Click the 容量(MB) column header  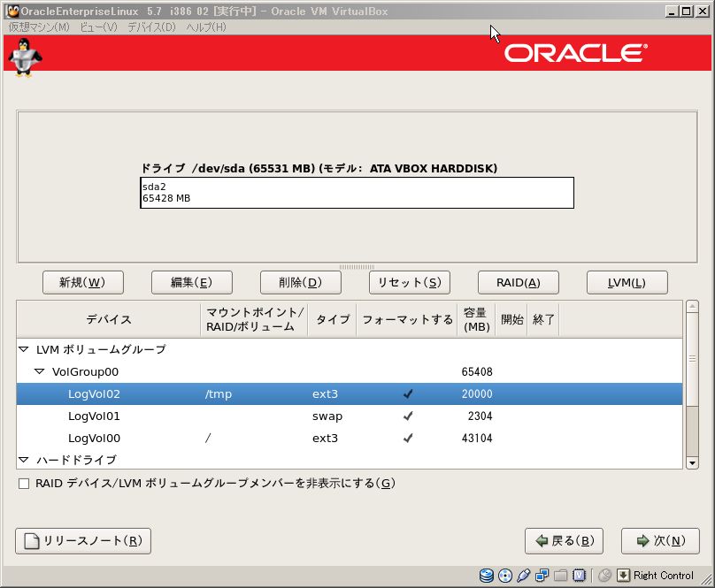point(476,319)
